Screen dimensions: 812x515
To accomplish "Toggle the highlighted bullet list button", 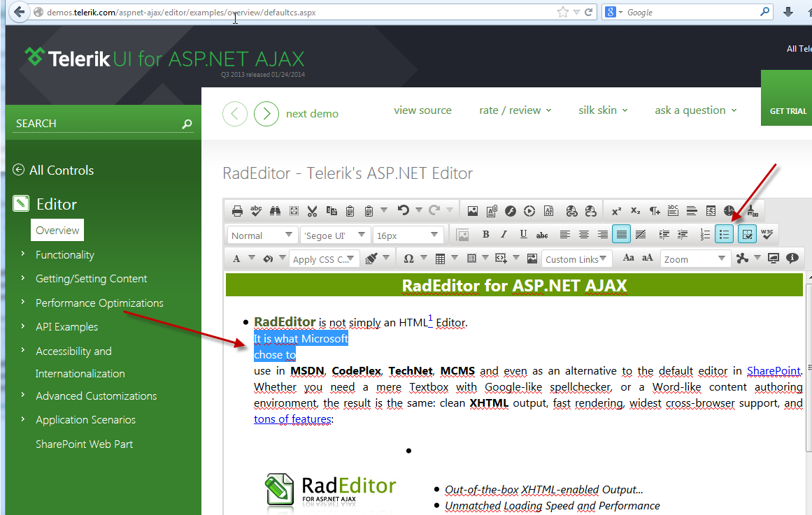I will coord(724,234).
